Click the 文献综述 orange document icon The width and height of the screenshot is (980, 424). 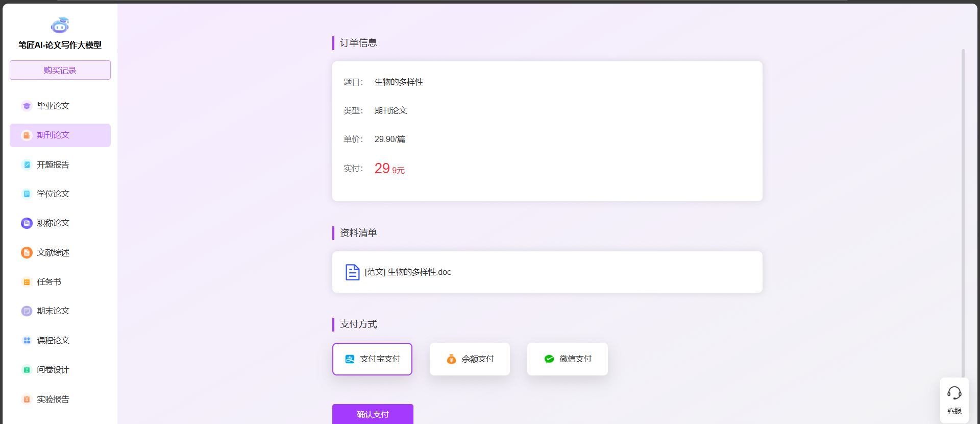[27, 253]
